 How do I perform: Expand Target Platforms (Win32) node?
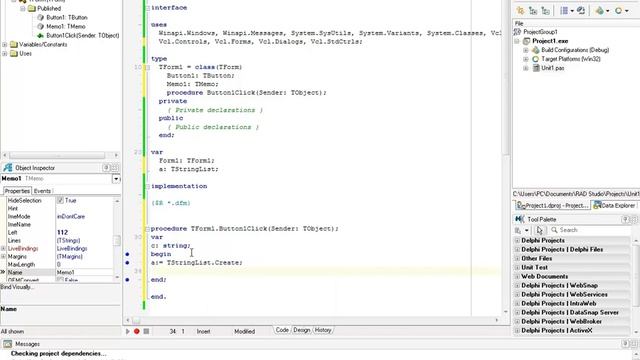tap(526, 59)
